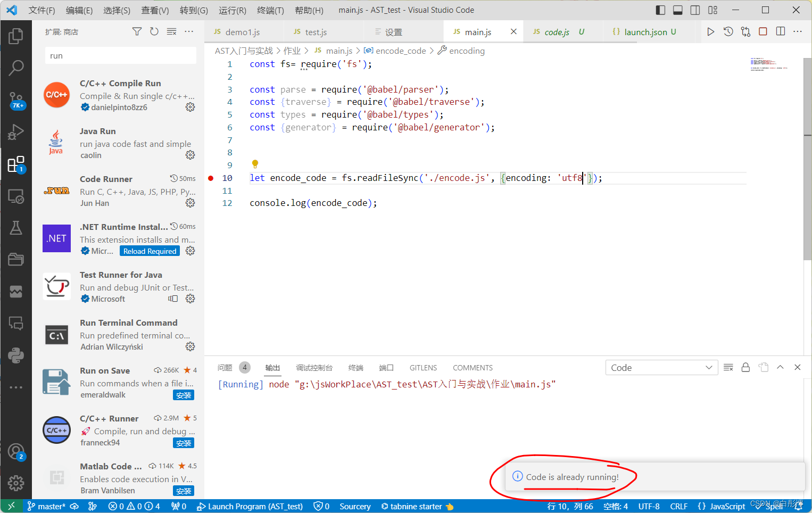Open the 运行(R) menu

coord(233,10)
